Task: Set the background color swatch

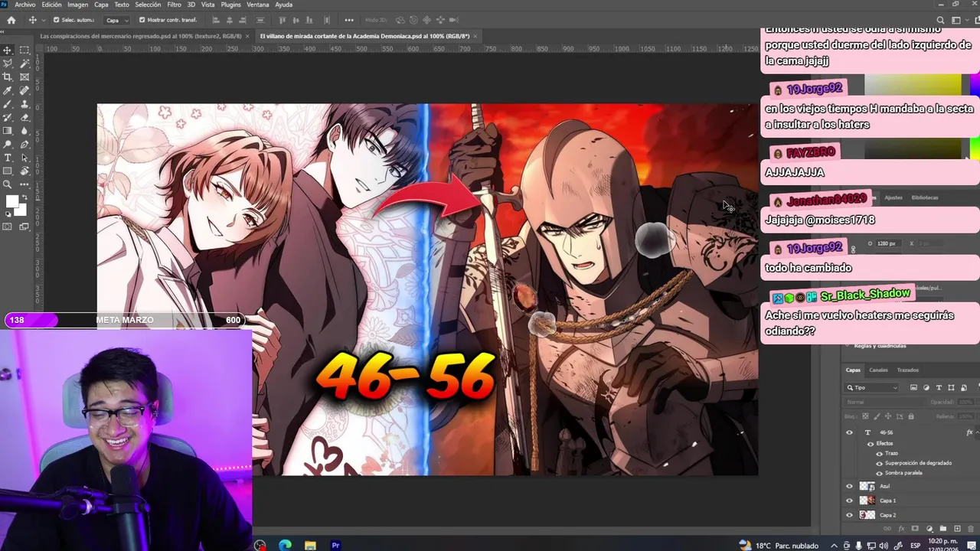Action: [21, 210]
